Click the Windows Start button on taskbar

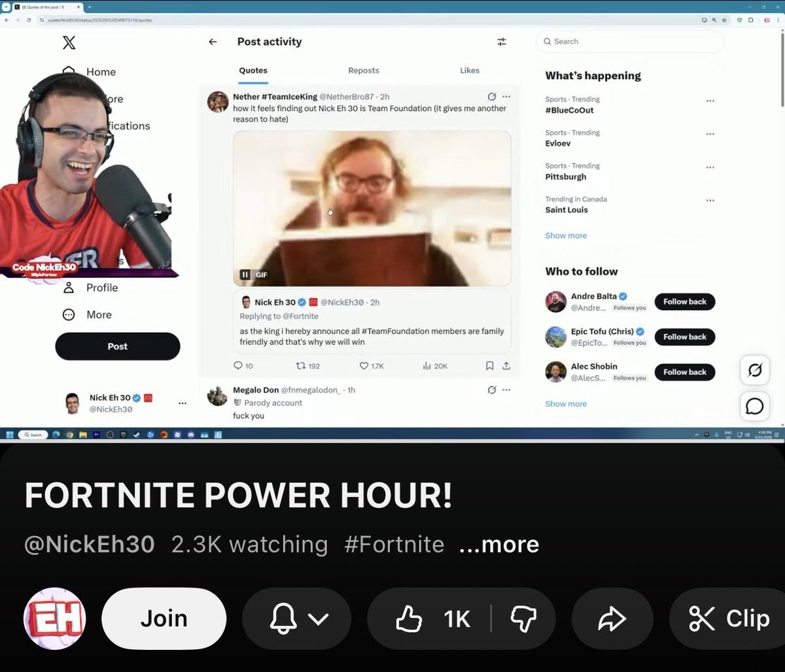tap(10, 434)
